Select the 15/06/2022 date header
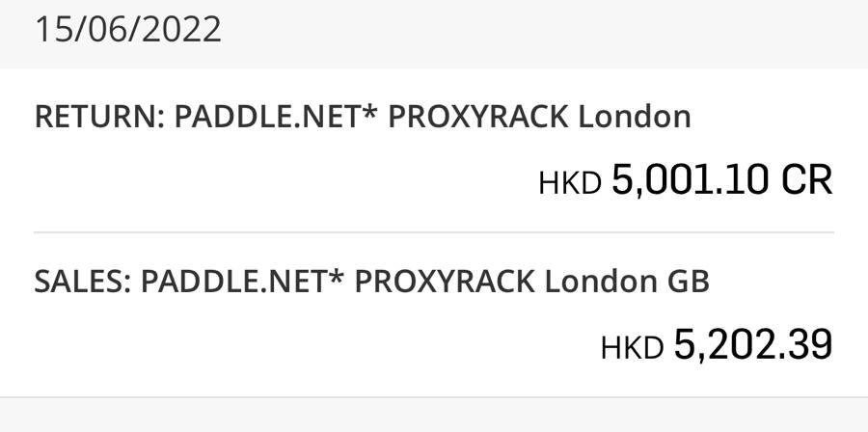This screenshot has width=868, height=432. 128,30
